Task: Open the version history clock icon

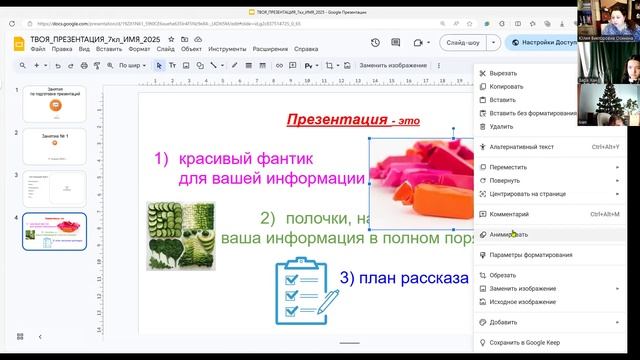Action: point(376,42)
